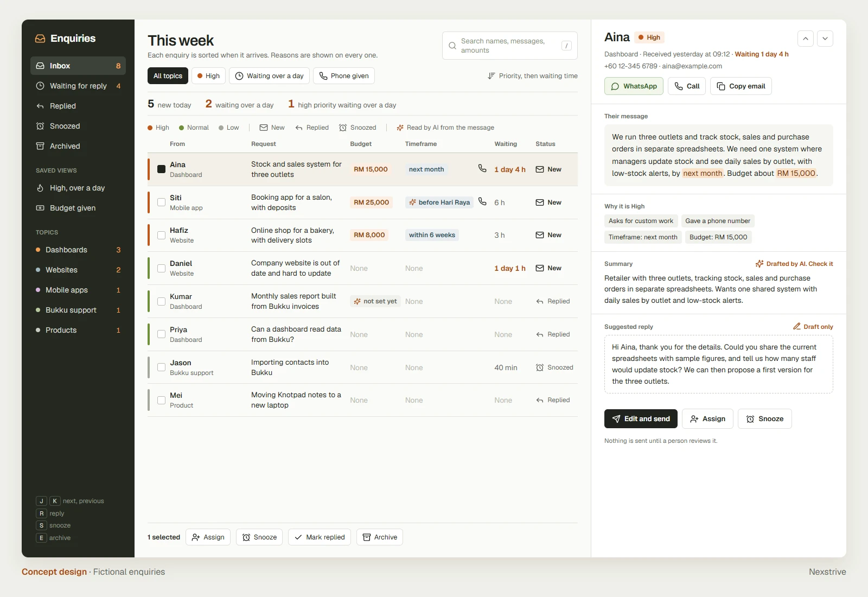Select the All topics filter

[168, 76]
